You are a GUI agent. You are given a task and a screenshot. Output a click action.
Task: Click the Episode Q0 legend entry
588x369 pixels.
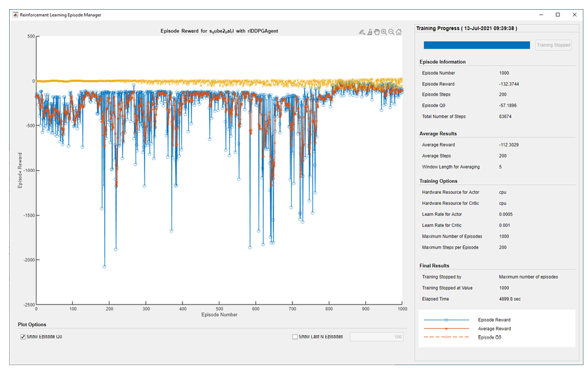489,337
